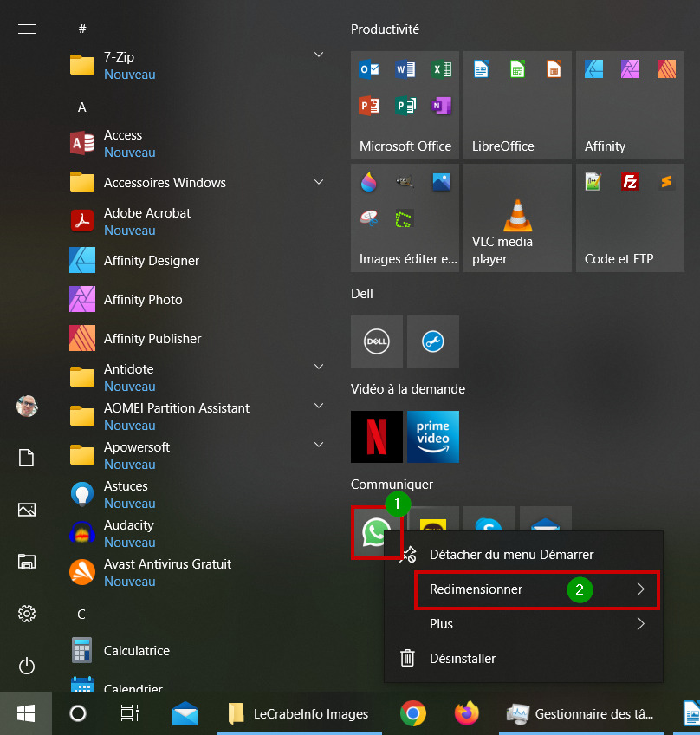Switch to LeCrabeInfo Images taskbar window
Viewport: 700px width, 735px height.
[300, 713]
